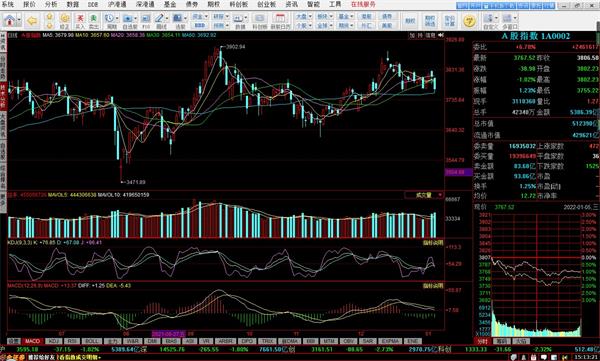Go back with the yellow arrow icon
The image size is (600, 361).
click(x=32, y=21)
